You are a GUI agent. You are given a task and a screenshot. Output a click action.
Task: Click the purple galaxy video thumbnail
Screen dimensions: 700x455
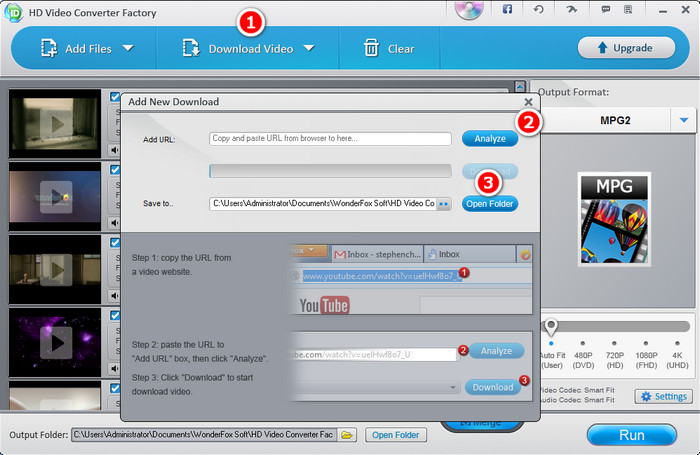pos(55,342)
